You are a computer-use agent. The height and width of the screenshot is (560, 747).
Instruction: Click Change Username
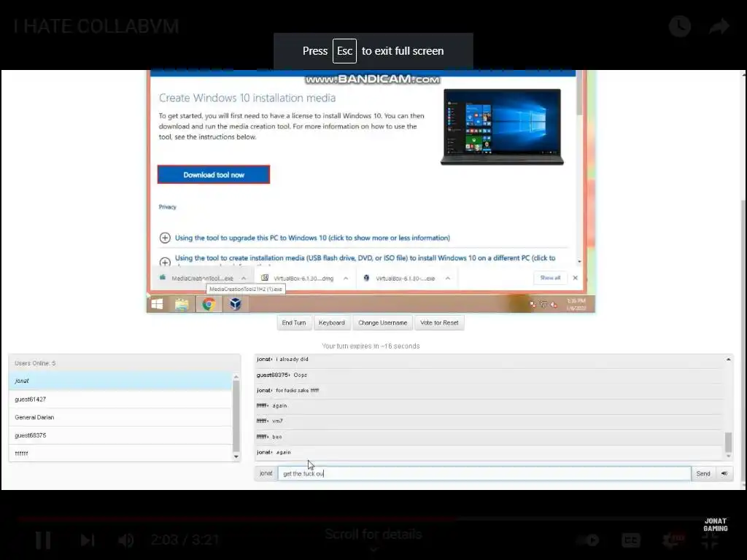point(382,323)
